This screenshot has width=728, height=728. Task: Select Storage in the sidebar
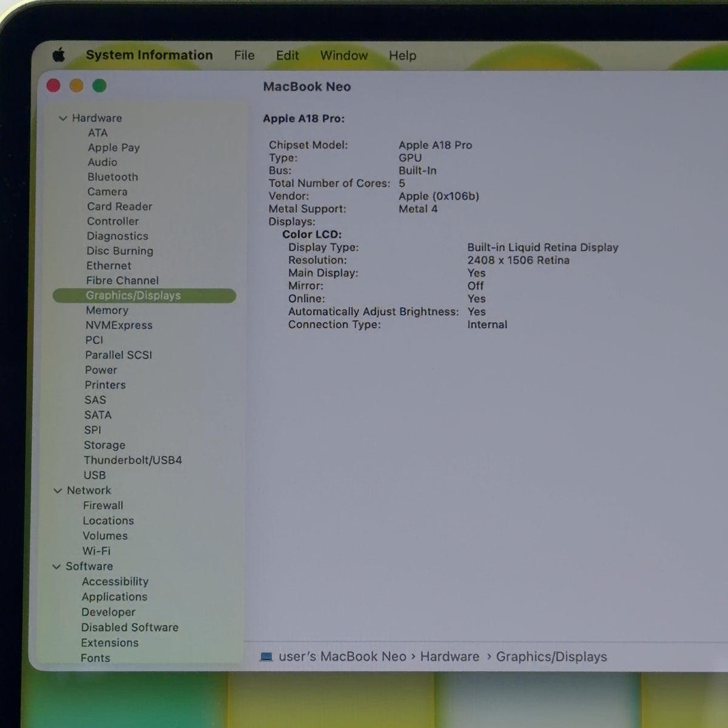pos(104,445)
